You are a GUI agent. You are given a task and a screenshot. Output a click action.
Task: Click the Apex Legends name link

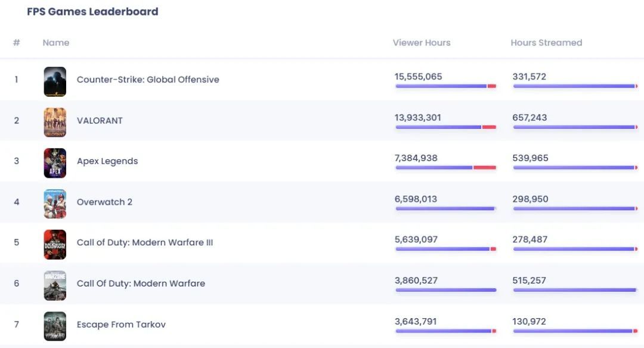(x=107, y=161)
